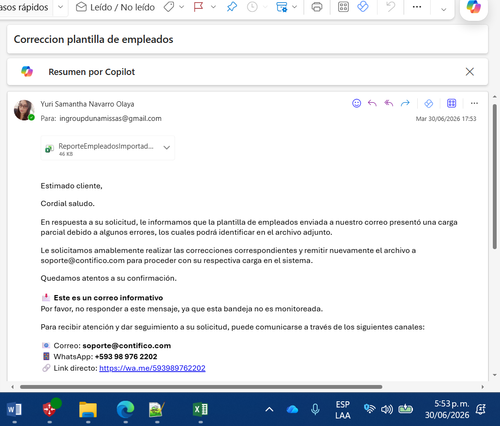
Task: Click recipient ingroupdunamissas@gmail.com
Action: pos(110,118)
